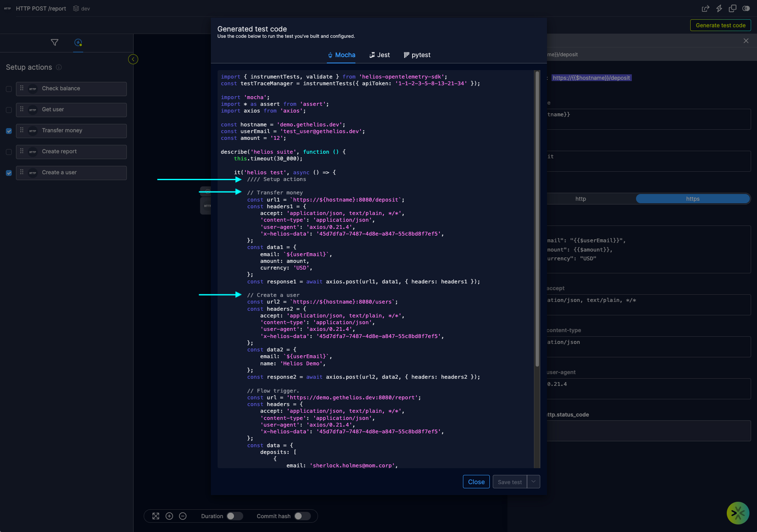The width and height of the screenshot is (757, 532).
Task: Grab the drag handle of Check balance
Action: [x=22, y=88]
